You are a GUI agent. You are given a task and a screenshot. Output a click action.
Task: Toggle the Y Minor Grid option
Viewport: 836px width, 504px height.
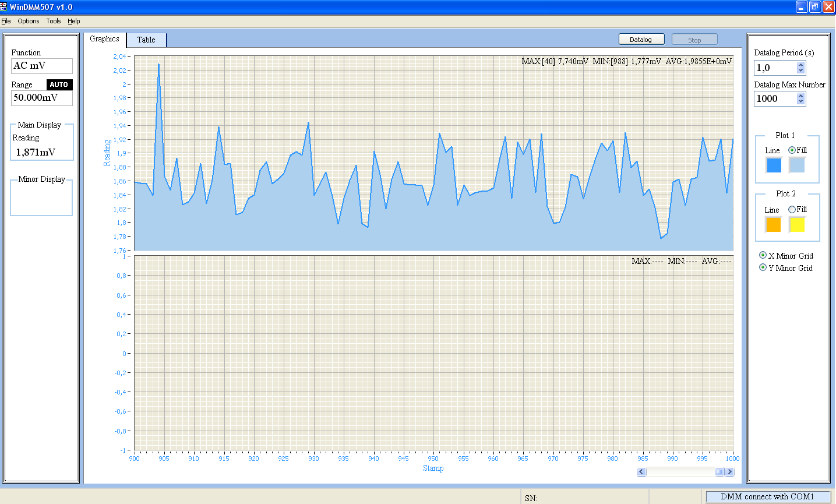[763, 268]
